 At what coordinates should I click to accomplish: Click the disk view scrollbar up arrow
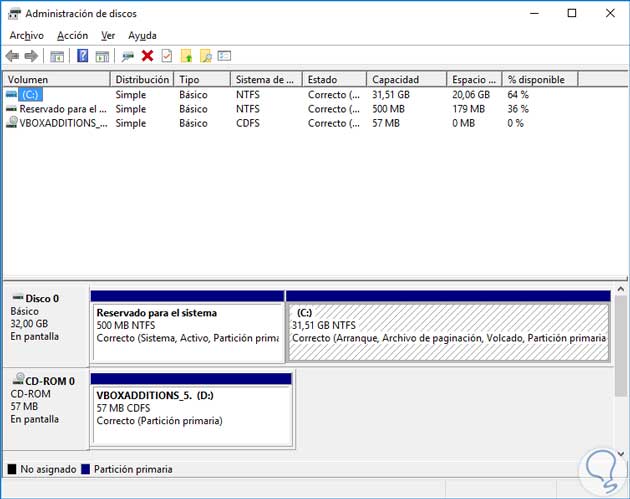click(620, 289)
